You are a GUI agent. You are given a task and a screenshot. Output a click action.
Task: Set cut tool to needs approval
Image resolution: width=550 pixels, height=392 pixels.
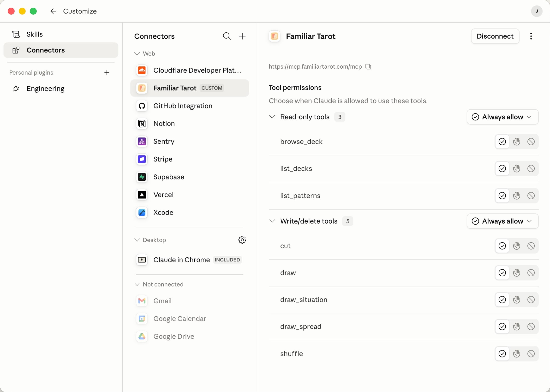(x=516, y=246)
